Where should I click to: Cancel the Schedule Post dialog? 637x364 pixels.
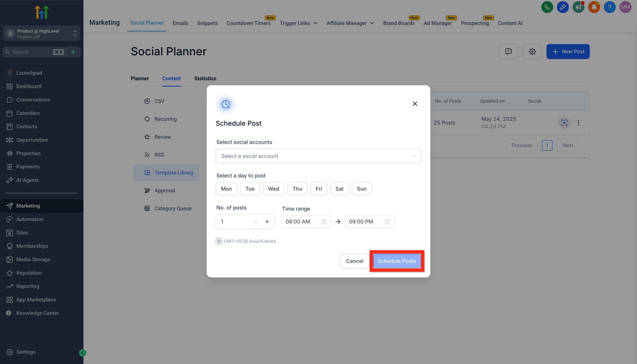tap(354, 261)
